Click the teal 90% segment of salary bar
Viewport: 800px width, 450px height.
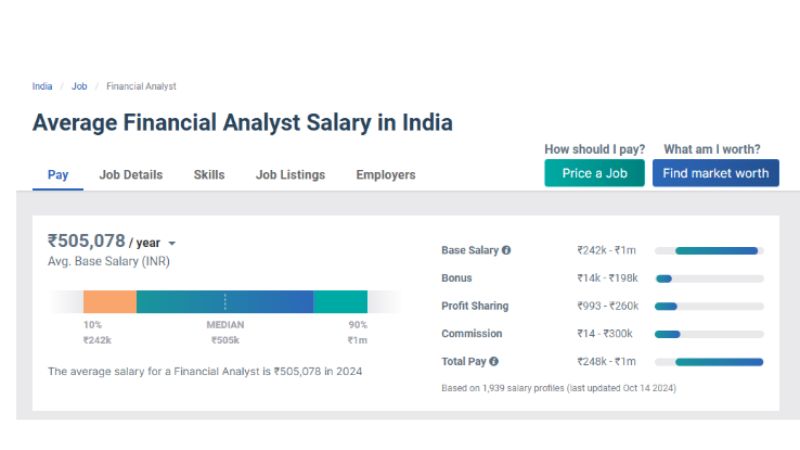340,301
